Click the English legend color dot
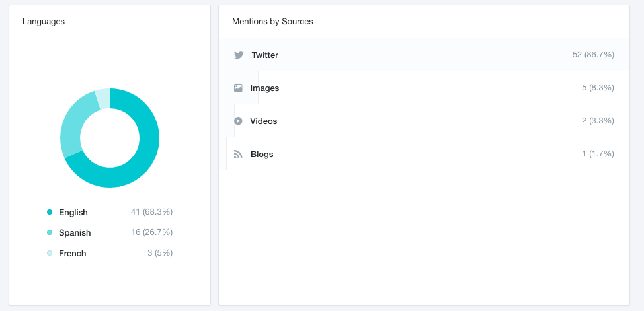This screenshot has height=311, width=644. (50, 212)
